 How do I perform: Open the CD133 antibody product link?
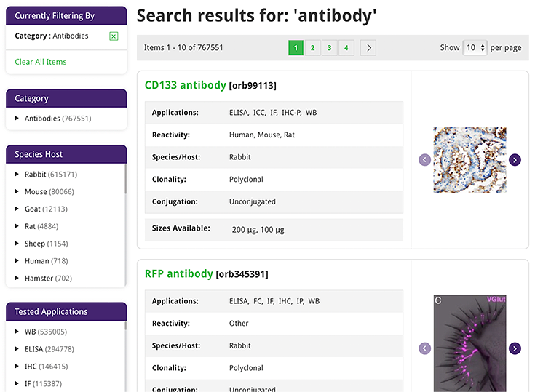(185, 85)
